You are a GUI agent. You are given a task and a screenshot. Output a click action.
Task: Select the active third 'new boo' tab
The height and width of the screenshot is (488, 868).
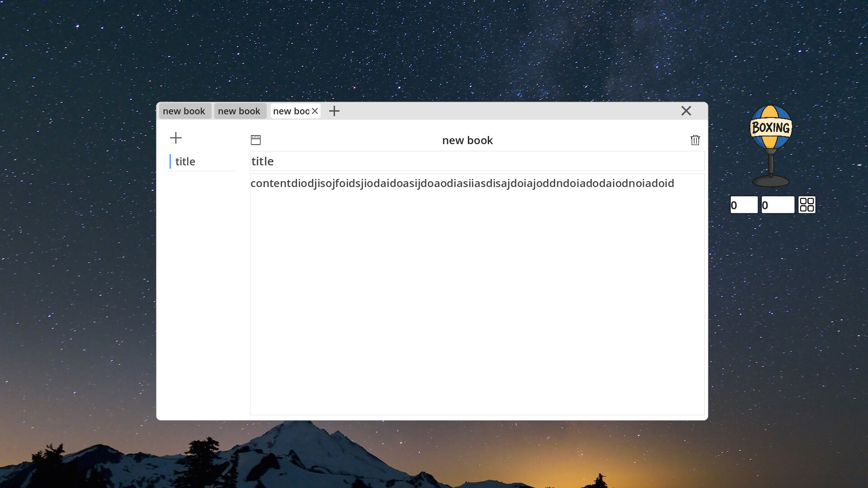tap(290, 111)
